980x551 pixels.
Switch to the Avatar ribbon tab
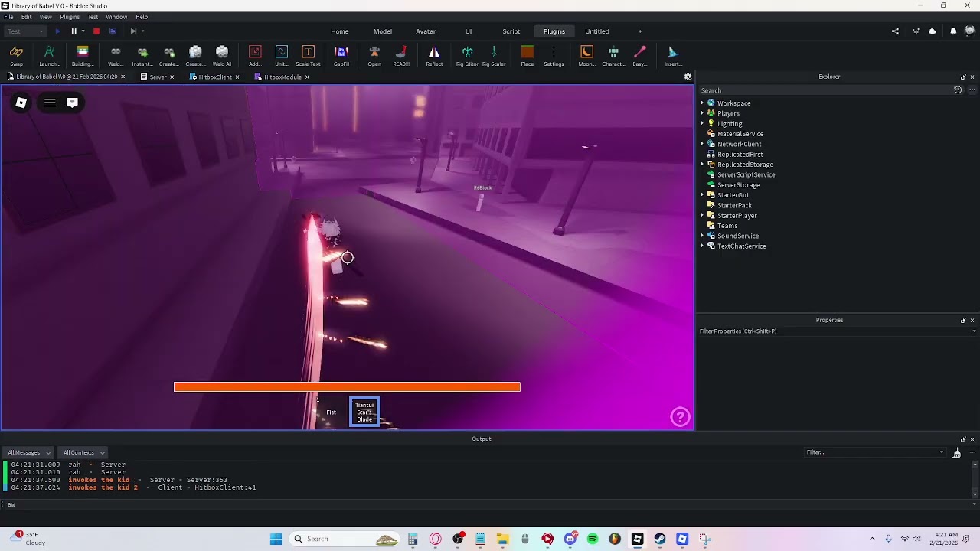(426, 31)
